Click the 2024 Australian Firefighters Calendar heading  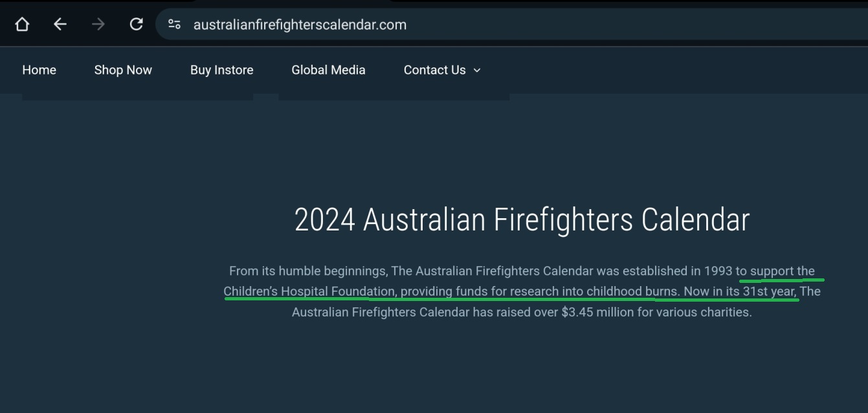pos(522,220)
